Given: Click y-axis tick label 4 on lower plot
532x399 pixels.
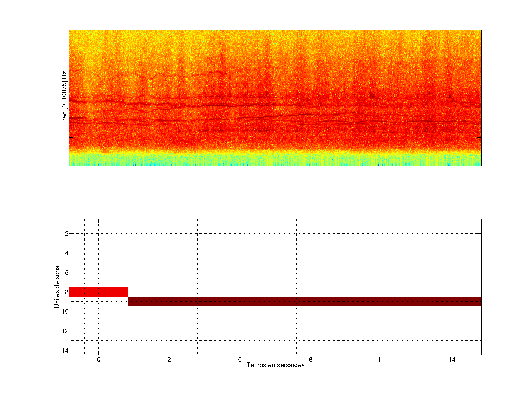Looking at the screenshot, I should [x=67, y=253].
